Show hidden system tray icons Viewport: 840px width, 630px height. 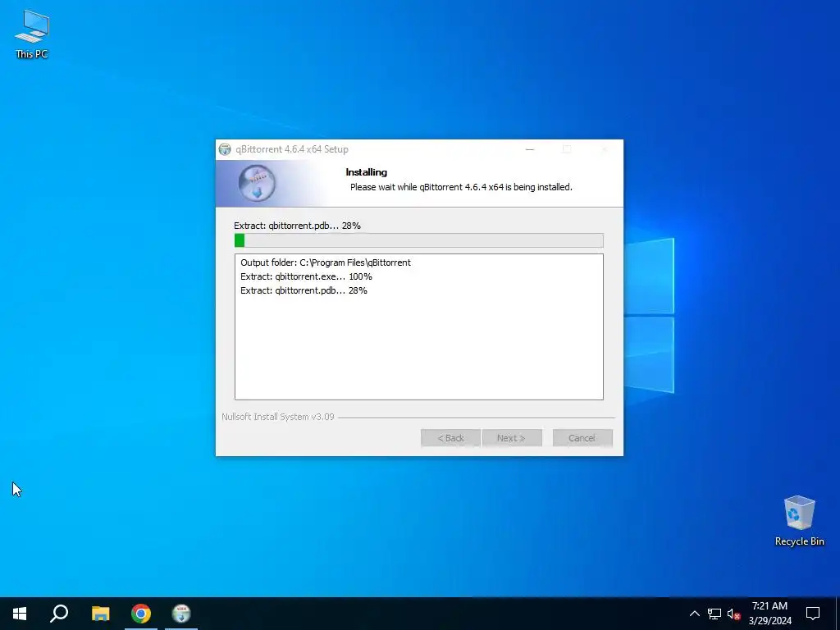coord(694,614)
